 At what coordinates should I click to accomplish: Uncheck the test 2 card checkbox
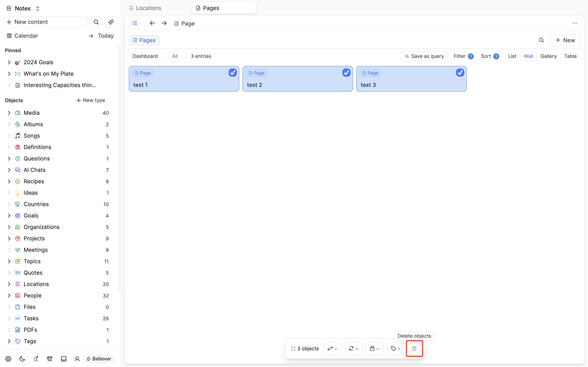pos(346,73)
